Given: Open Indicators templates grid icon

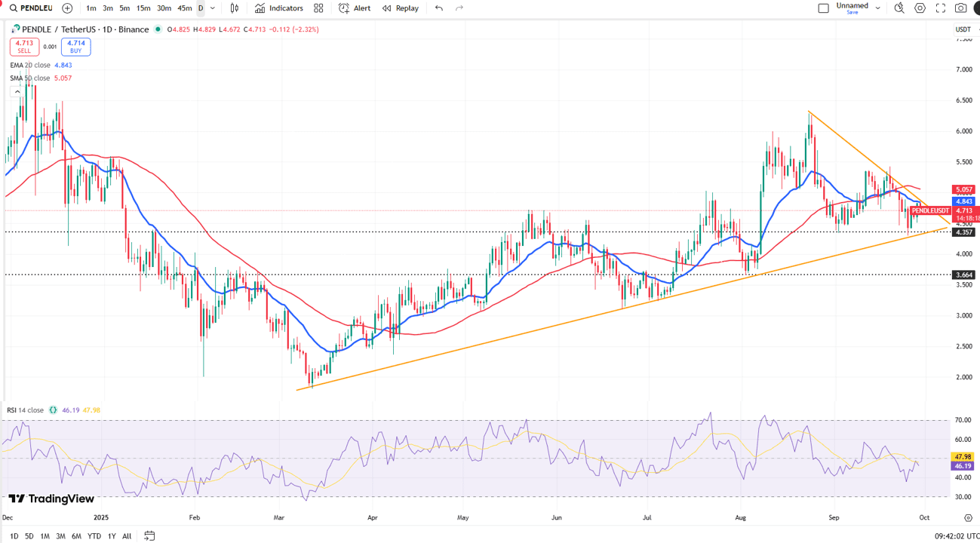Looking at the screenshot, I should (x=318, y=8).
